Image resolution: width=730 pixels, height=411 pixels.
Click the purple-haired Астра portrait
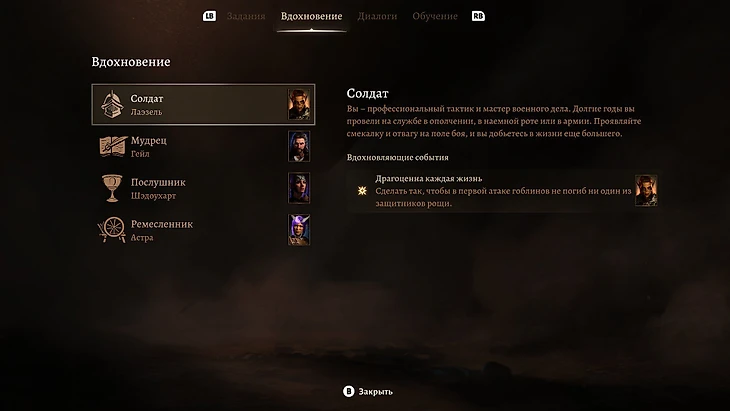pos(299,230)
